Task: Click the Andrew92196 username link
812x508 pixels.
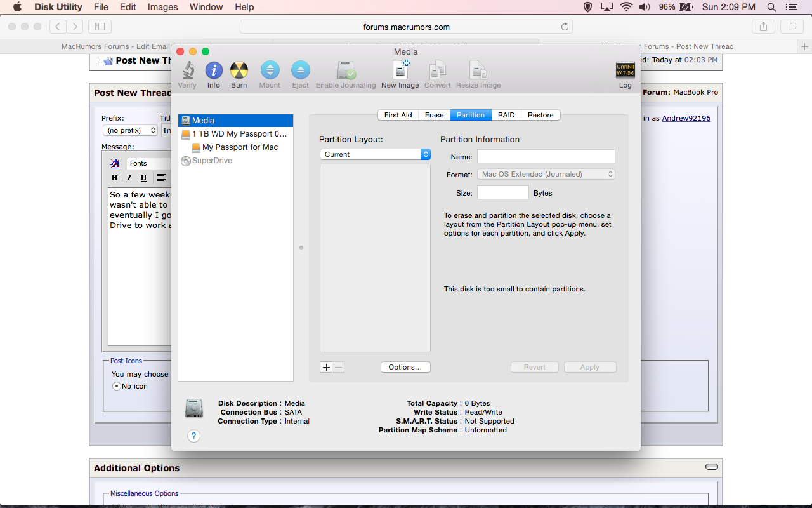Action: click(686, 118)
